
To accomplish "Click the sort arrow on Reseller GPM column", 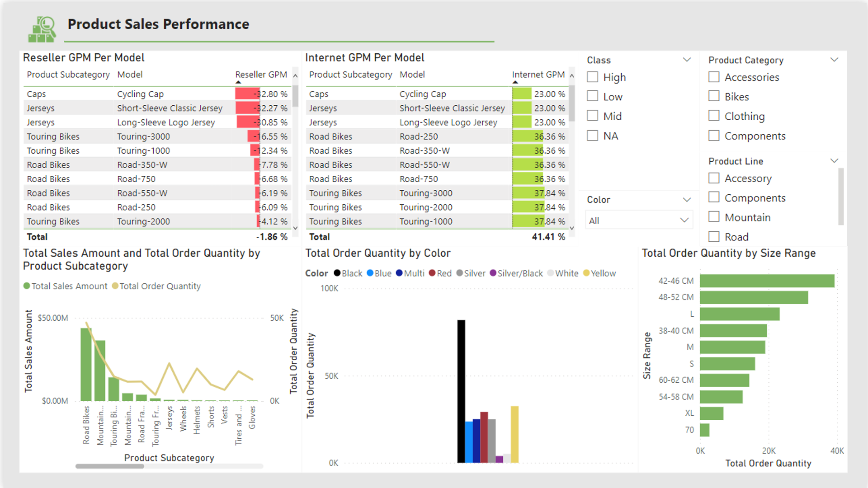I will (238, 82).
